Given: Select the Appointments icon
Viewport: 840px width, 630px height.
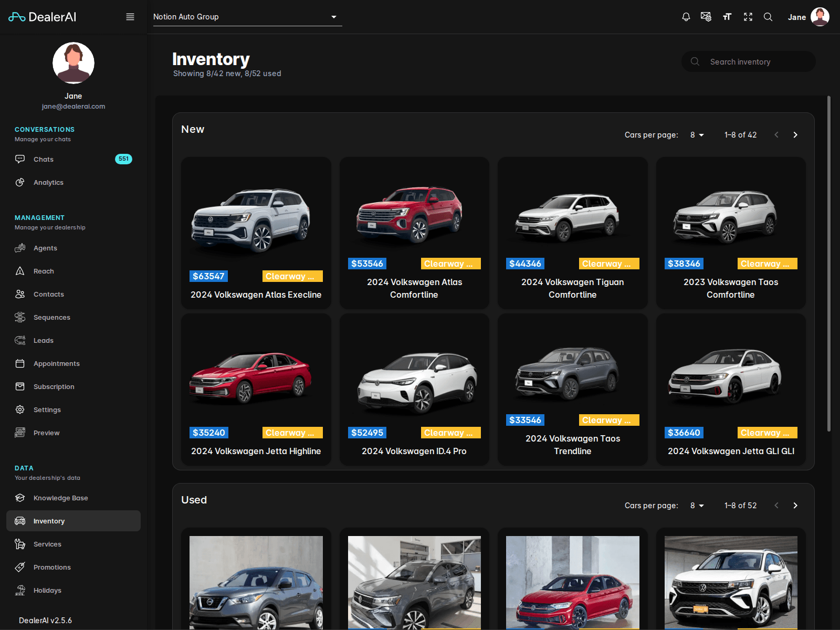Looking at the screenshot, I should [20, 363].
